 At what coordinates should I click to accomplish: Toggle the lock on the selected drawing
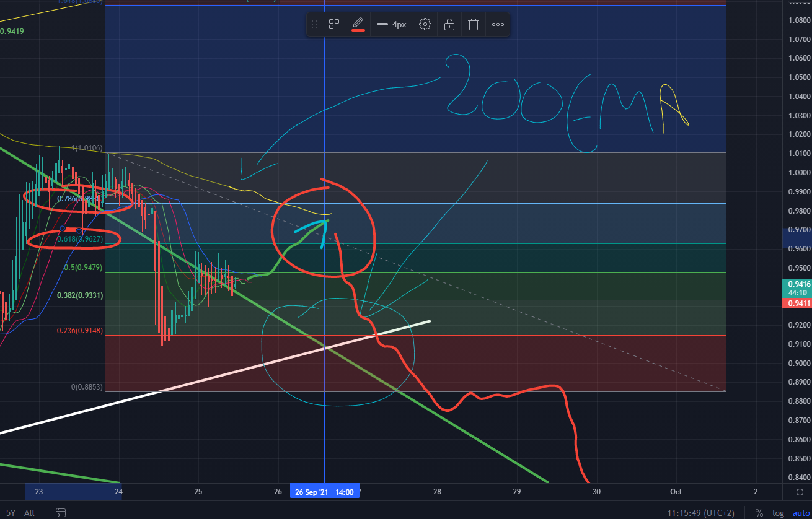(449, 25)
